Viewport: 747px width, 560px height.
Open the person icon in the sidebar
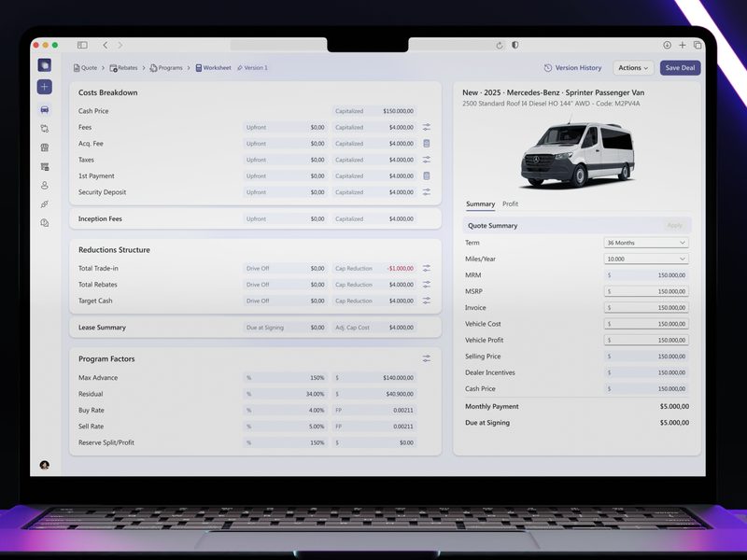pyautogui.click(x=44, y=185)
